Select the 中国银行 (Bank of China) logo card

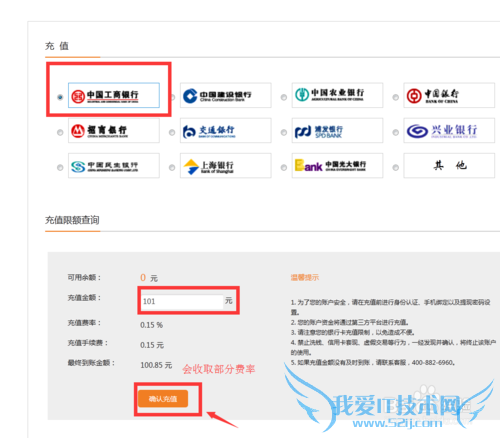point(449,95)
